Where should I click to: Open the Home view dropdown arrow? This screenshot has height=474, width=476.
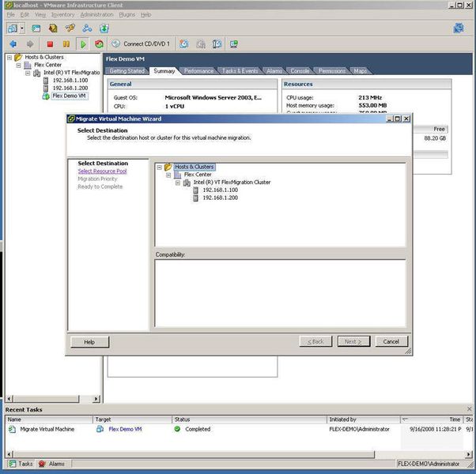click(x=22, y=28)
